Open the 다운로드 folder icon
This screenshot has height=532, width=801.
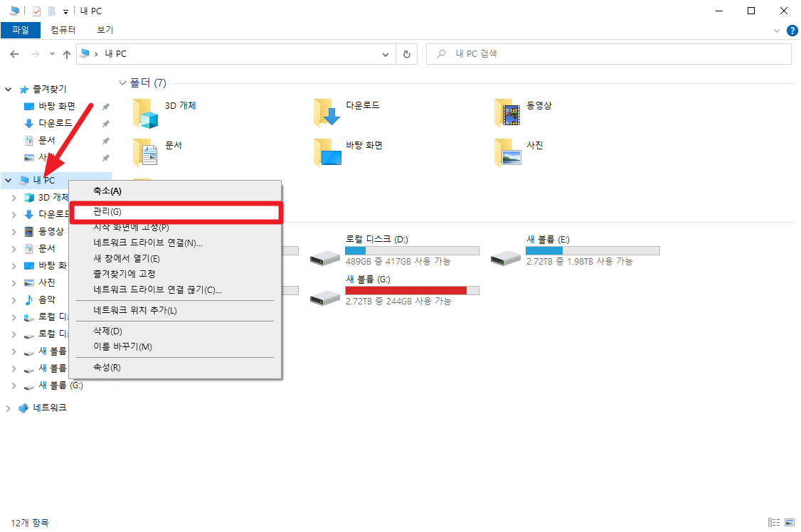327,112
